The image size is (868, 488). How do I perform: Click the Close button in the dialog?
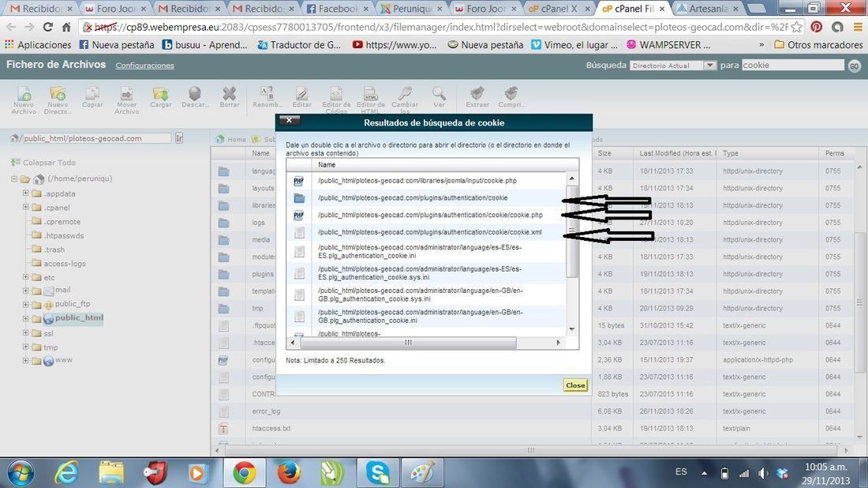point(575,385)
